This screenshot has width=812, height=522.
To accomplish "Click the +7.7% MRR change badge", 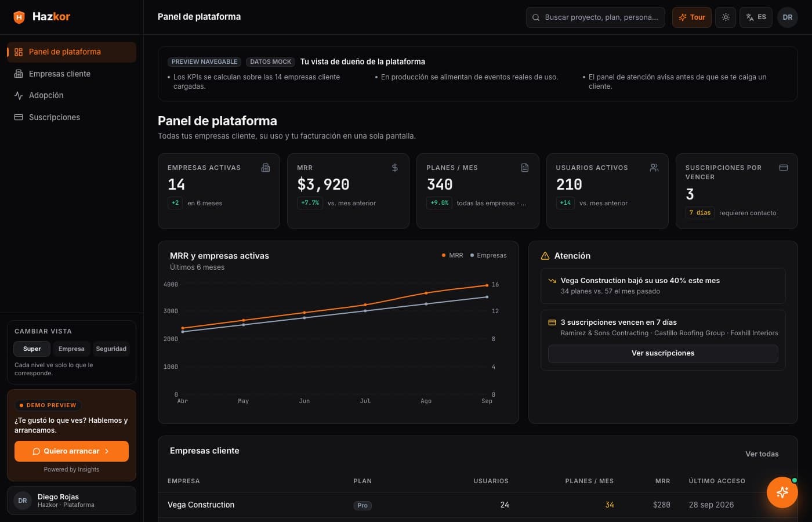I will tap(310, 203).
